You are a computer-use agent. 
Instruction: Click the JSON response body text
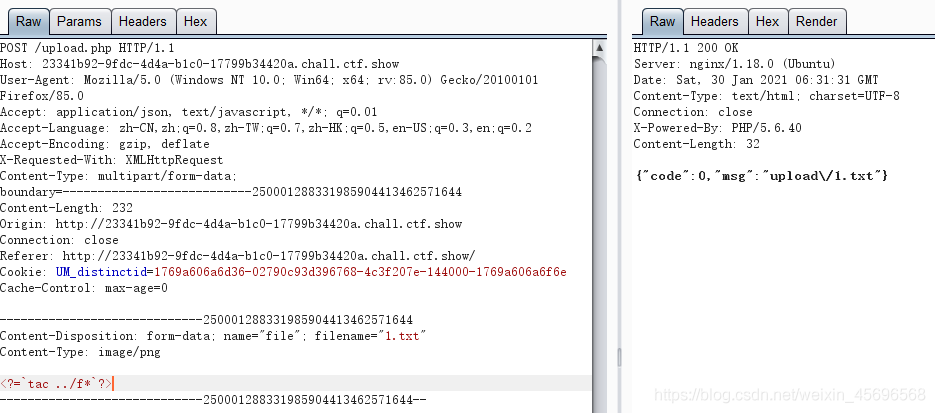coord(763,176)
